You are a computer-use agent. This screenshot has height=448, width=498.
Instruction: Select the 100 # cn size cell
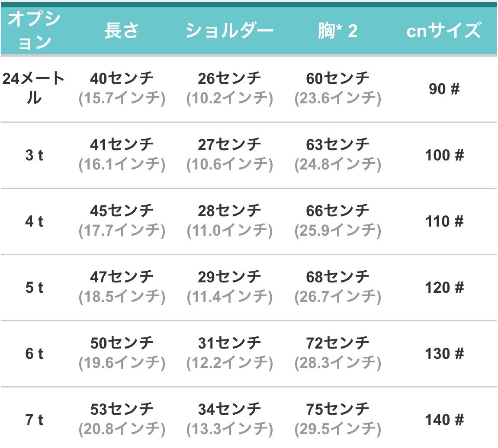(444, 155)
